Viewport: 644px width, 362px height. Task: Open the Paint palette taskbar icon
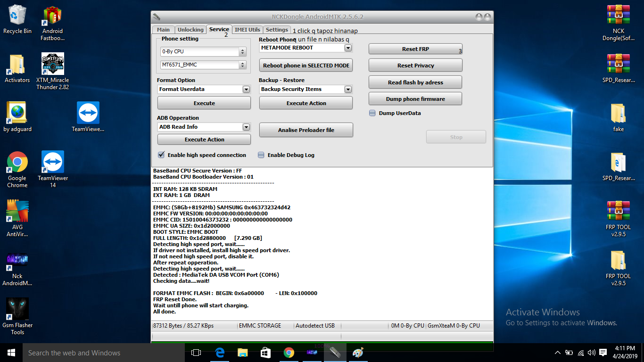coord(358,353)
